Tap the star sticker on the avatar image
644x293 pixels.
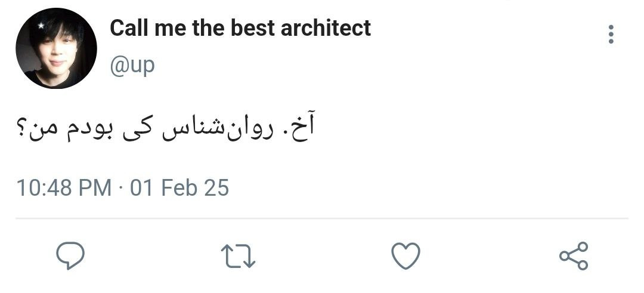(41, 26)
